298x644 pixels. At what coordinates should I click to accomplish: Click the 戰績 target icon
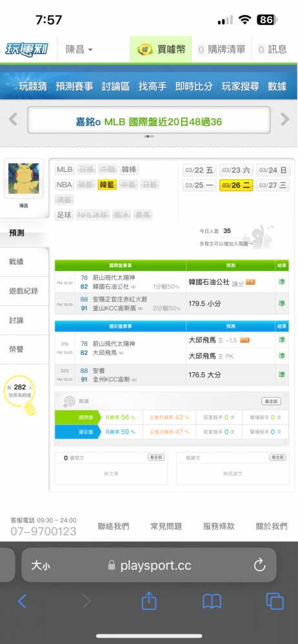pyautogui.click(x=68, y=401)
